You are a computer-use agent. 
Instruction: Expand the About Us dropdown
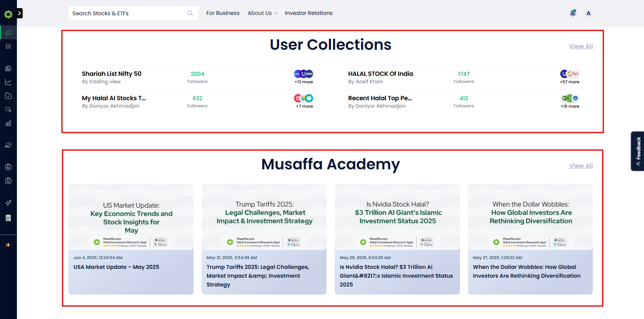(263, 13)
